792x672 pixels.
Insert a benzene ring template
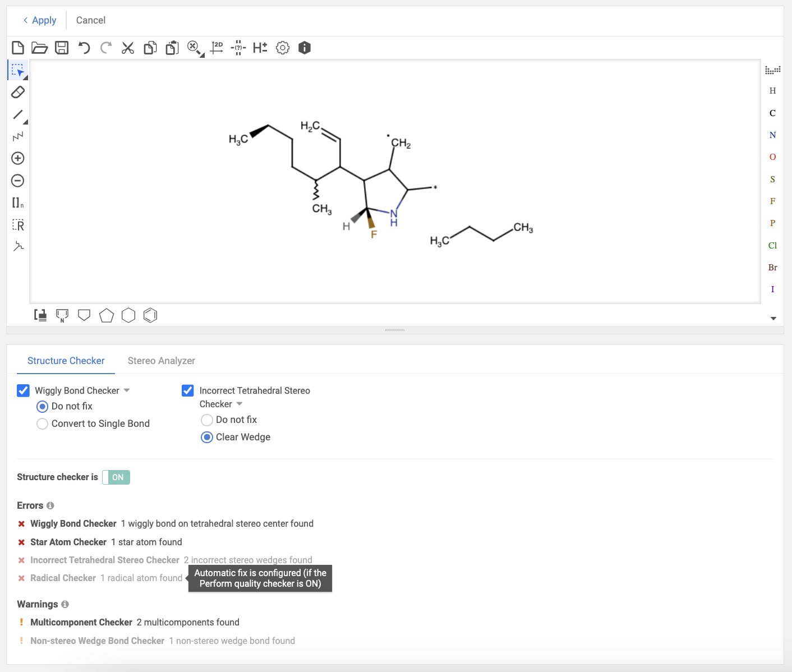[x=150, y=315]
